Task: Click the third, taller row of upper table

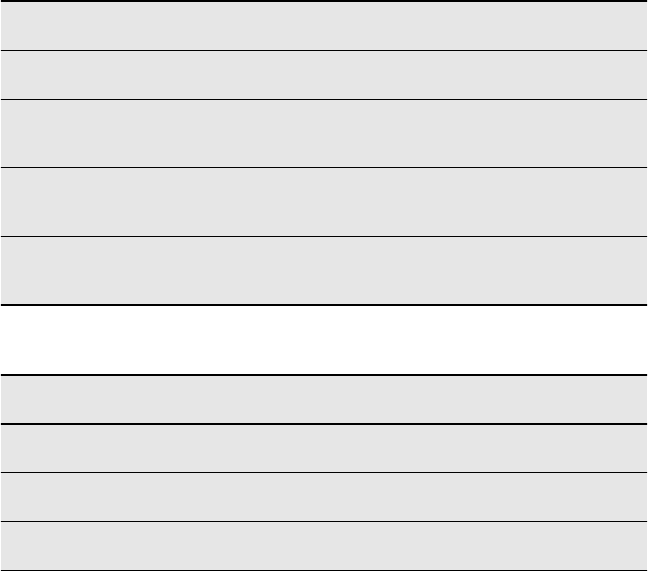Action: pos(324,133)
